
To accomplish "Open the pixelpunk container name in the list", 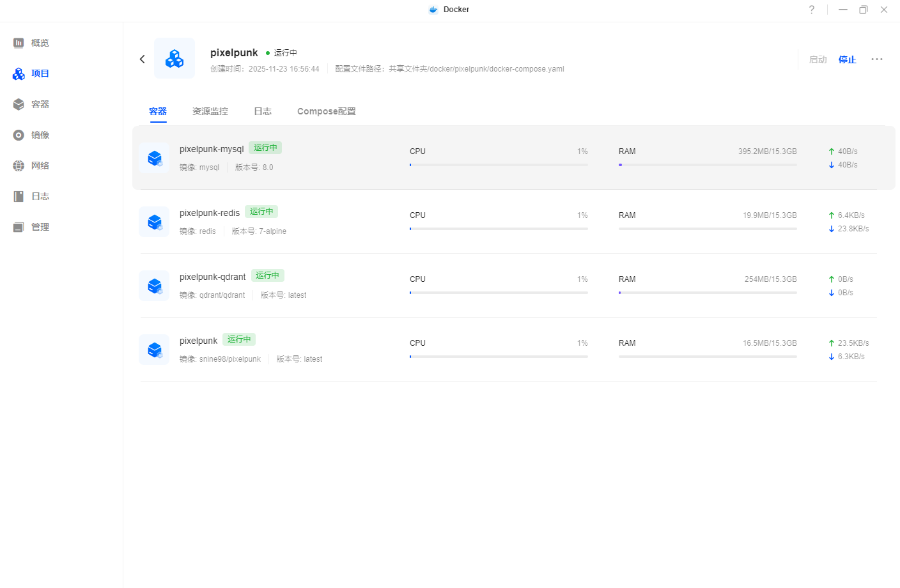I will [x=199, y=341].
